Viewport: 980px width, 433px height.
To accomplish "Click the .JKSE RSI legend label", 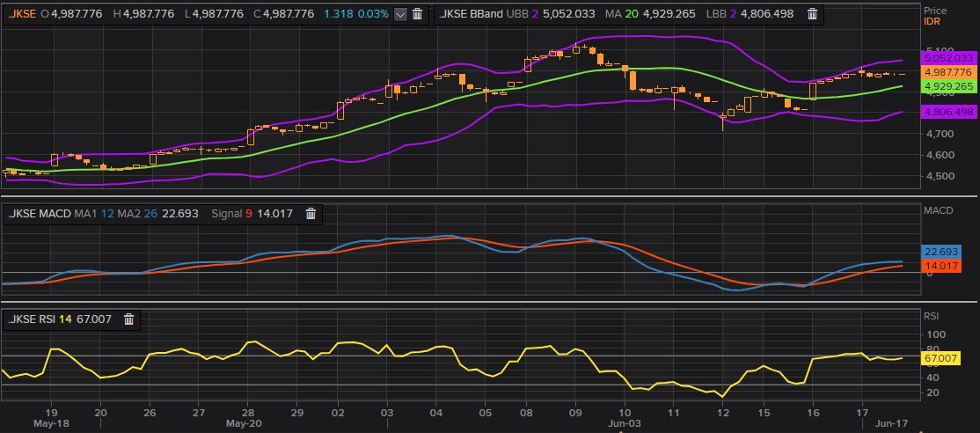I will (32, 319).
